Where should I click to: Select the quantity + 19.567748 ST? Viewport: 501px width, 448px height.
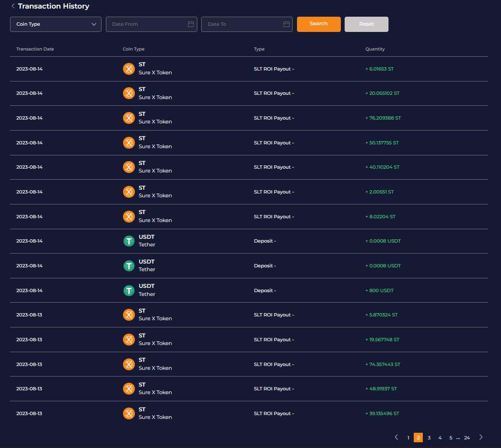point(382,339)
